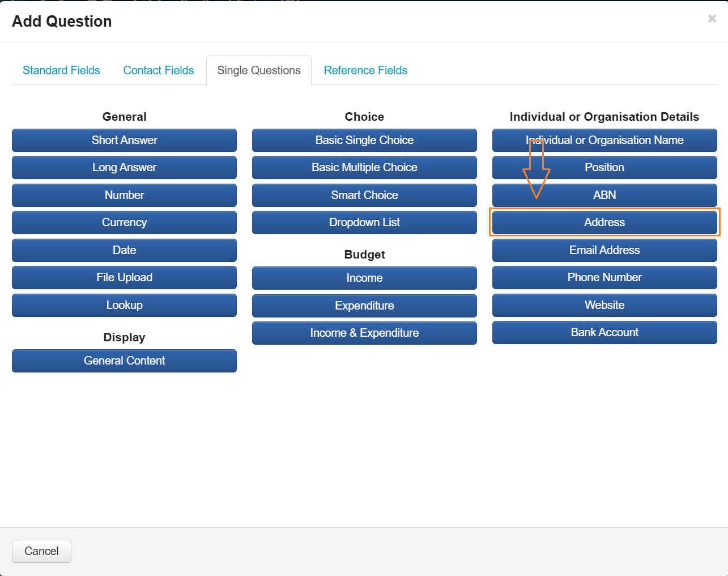Add a Date question
This screenshot has width=728, height=576.
coord(124,250)
